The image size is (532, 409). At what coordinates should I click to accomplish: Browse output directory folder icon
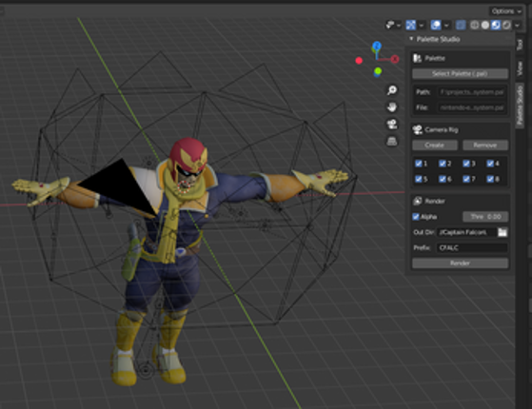(502, 232)
